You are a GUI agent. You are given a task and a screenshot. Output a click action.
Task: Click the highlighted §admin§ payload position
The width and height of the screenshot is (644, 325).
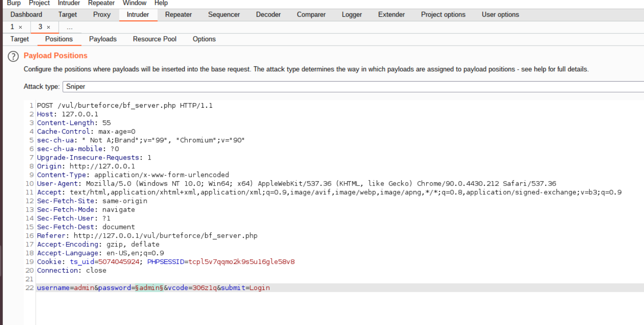pyautogui.click(x=149, y=287)
